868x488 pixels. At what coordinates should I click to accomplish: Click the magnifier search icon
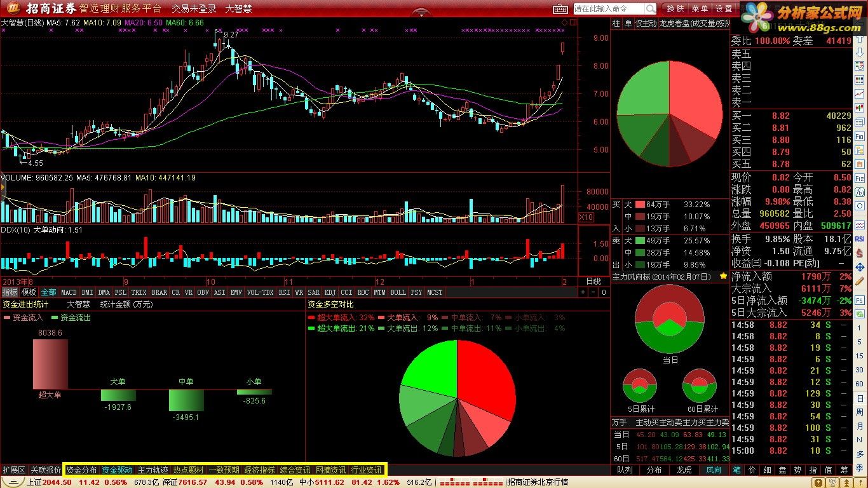pos(650,9)
